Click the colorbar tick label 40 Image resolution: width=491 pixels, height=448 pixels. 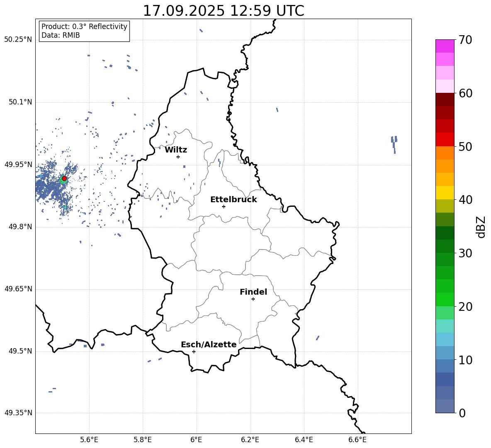coord(465,200)
